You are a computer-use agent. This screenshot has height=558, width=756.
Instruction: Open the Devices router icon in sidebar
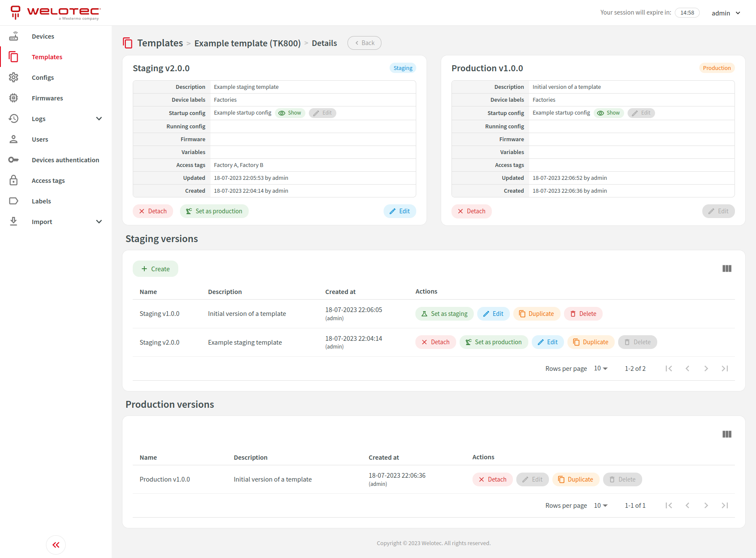point(14,36)
